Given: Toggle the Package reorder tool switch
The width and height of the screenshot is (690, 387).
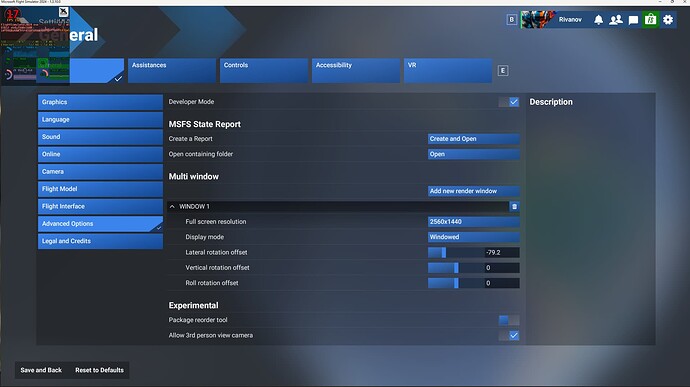Looking at the screenshot, I should point(509,320).
